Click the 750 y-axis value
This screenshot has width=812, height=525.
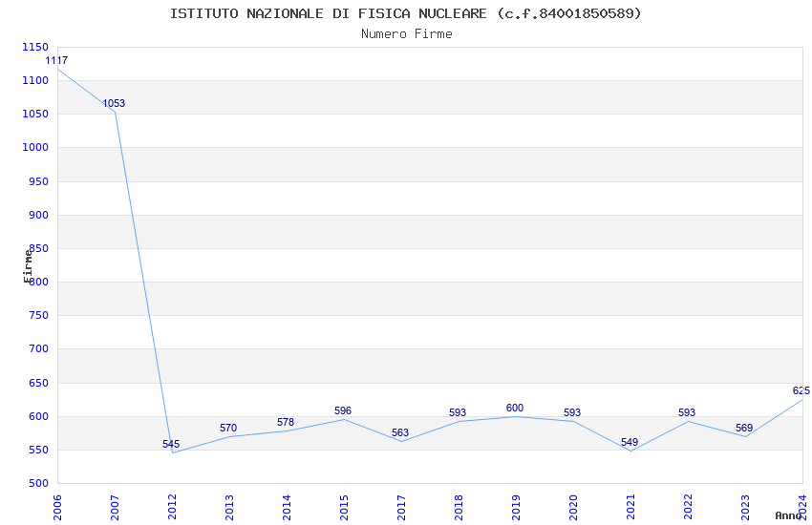[38, 316]
